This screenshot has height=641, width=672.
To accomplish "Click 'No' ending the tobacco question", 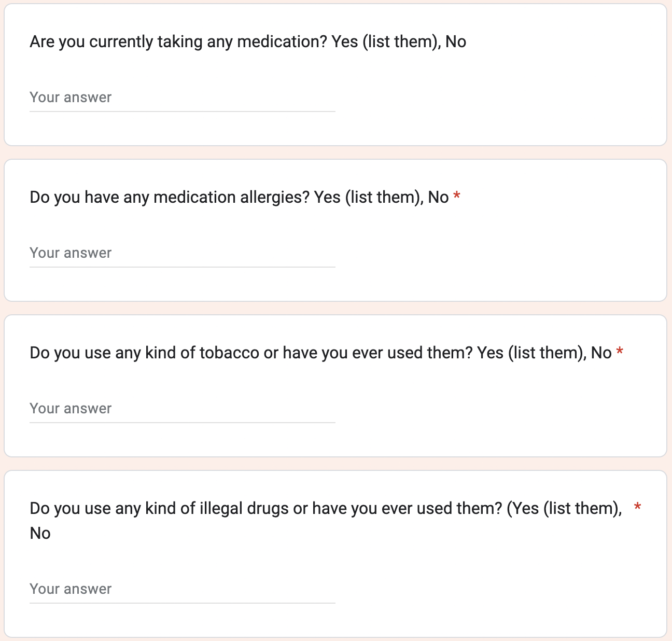I will point(601,353).
